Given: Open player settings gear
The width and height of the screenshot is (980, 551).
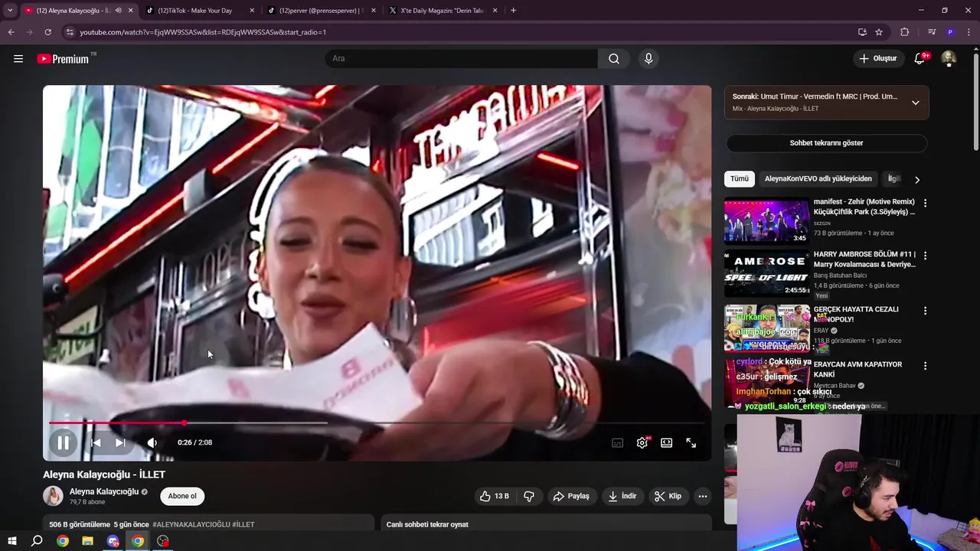Looking at the screenshot, I should click(642, 442).
